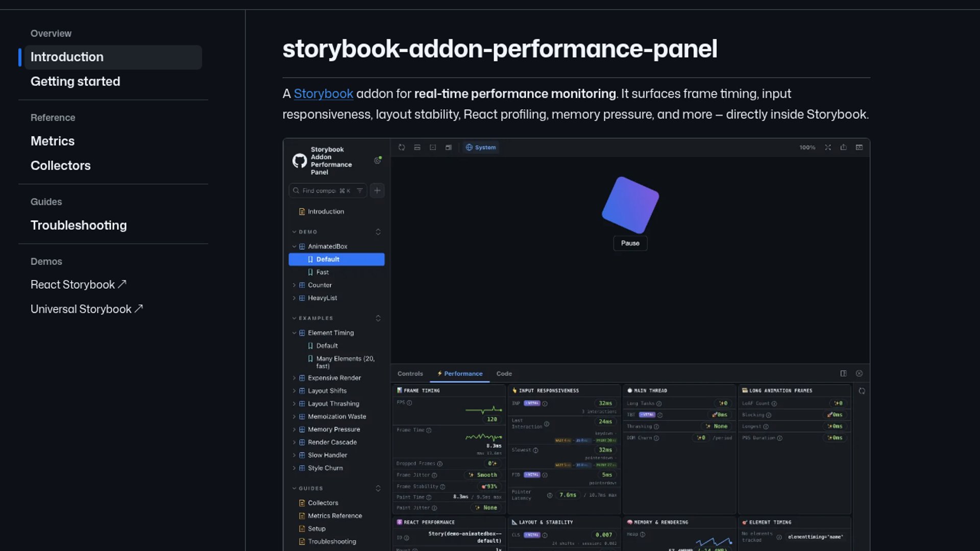Hide the addon panel with close icon

(860, 373)
